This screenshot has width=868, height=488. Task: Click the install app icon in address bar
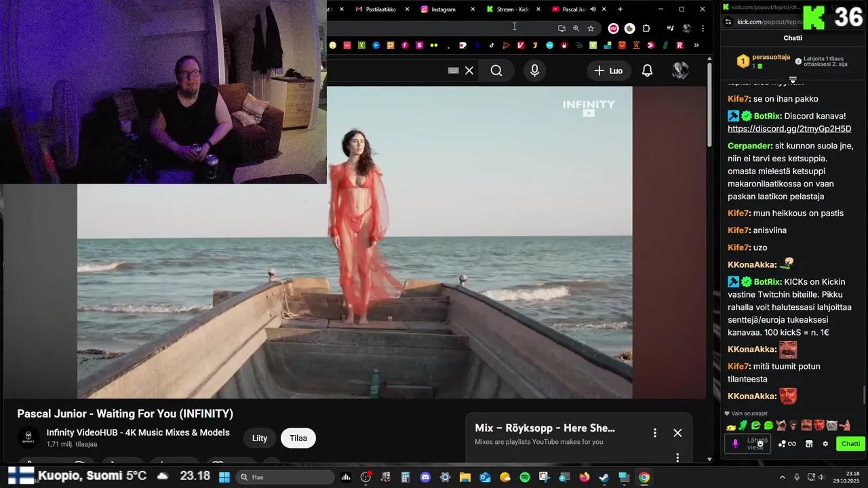coord(561,28)
